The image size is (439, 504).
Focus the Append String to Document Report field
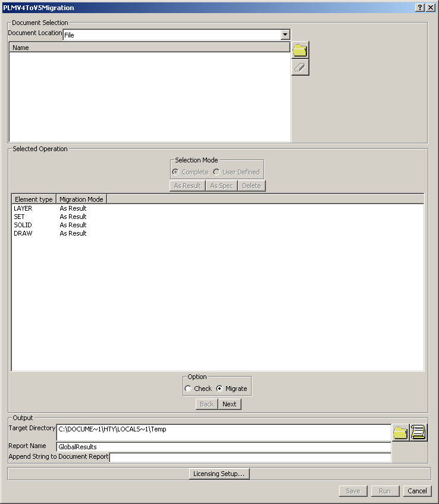250,457
